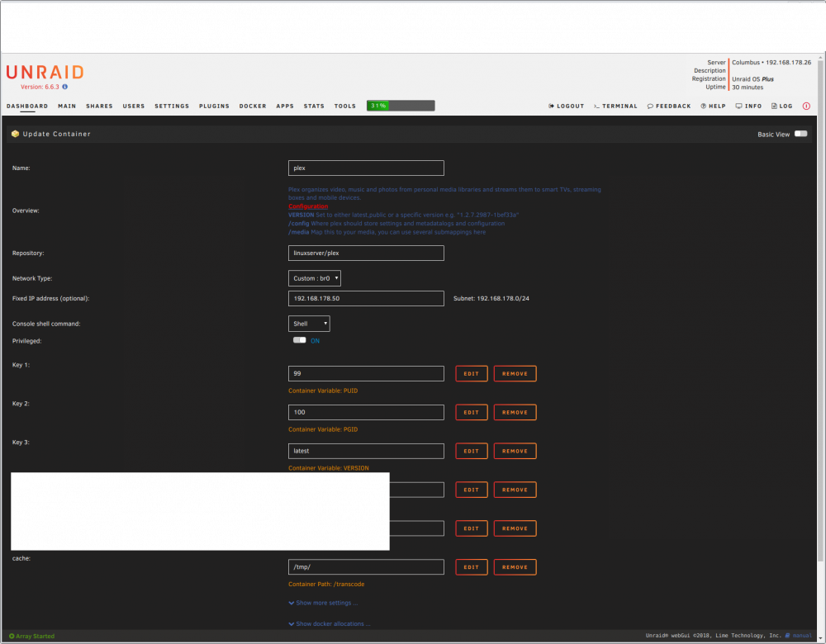
Task: Click Remove for Key 2 PGID
Action: point(515,412)
